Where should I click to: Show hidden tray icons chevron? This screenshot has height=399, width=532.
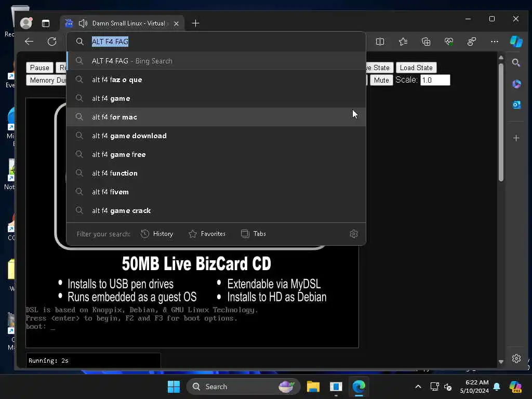click(418, 387)
